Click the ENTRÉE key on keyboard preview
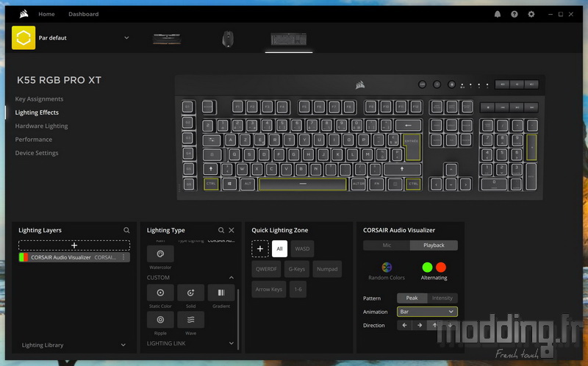Screen dimensions: 588x366 point(412,147)
